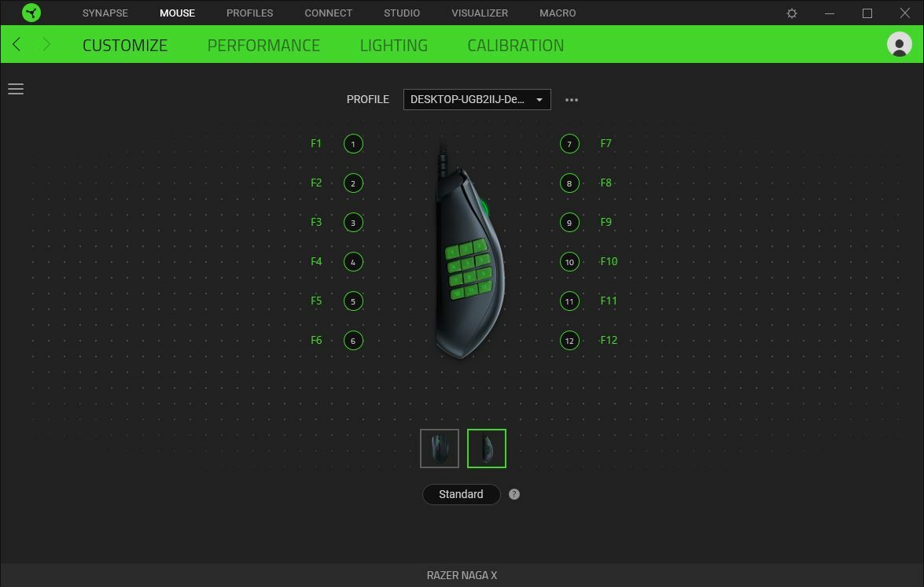Open profile options via the ellipsis icon
This screenshot has height=587, width=924.
(572, 99)
